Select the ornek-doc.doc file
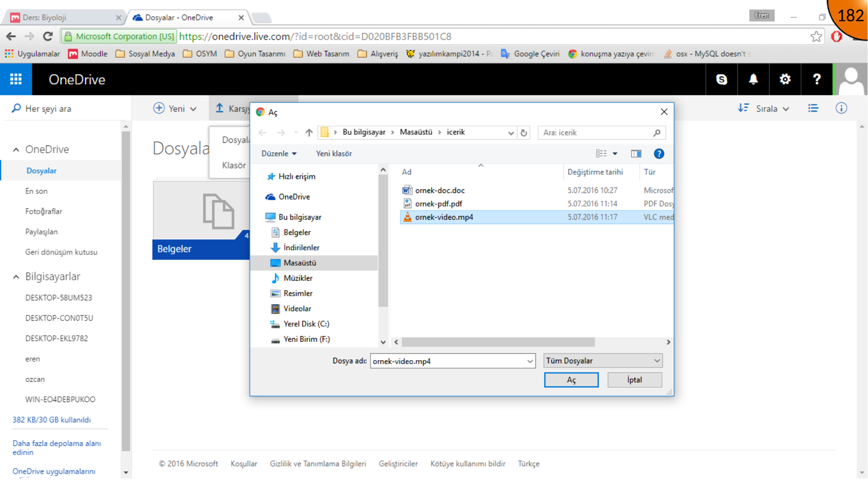 [x=440, y=191]
